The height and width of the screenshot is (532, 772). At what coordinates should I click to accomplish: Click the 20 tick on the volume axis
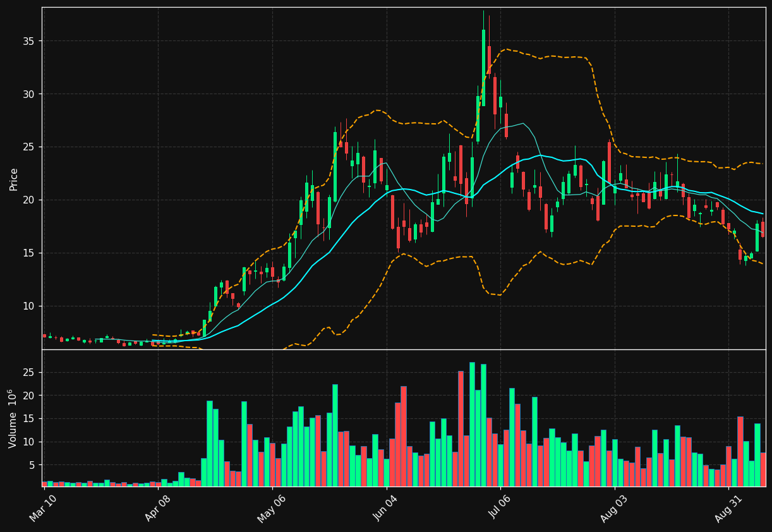tap(29, 396)
